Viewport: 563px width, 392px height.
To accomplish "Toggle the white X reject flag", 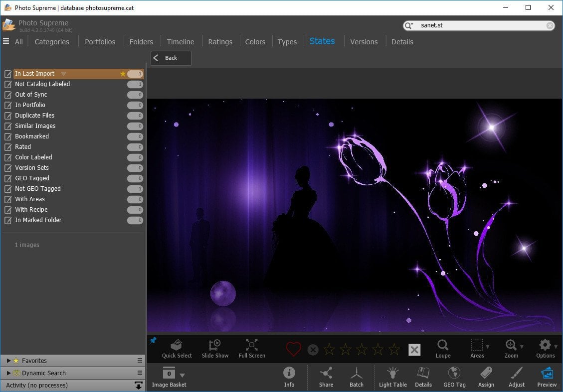I will coord(414,350).
